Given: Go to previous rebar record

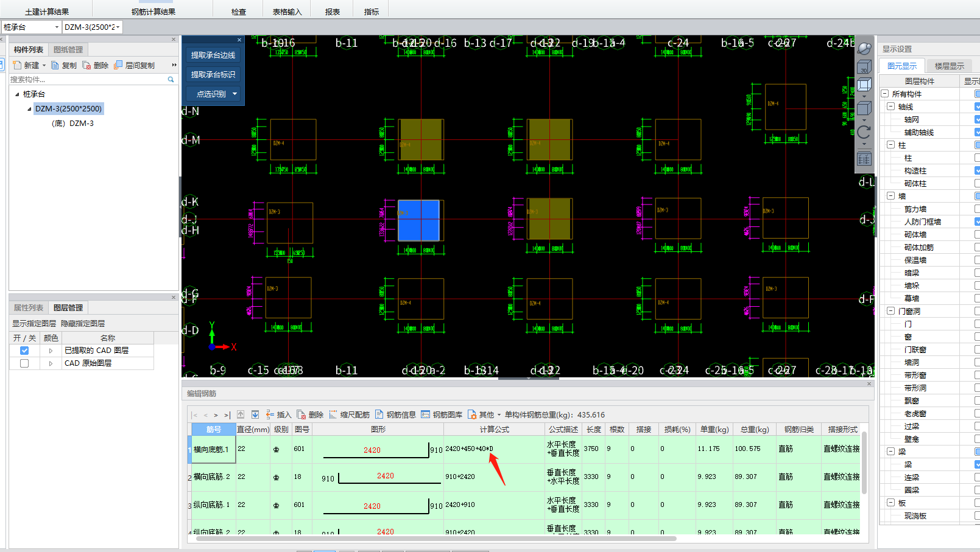Looking at the screenshot, I should (x=206, y=415).
